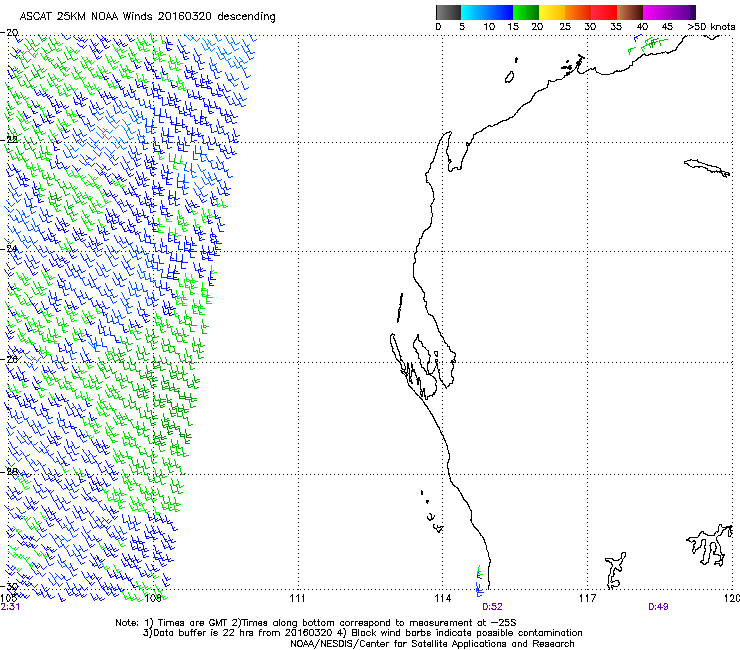Click the magenta-purple 40–50 knots color swatch
The width and height of the screenshot is (740, 650).
tap(669, 12)
